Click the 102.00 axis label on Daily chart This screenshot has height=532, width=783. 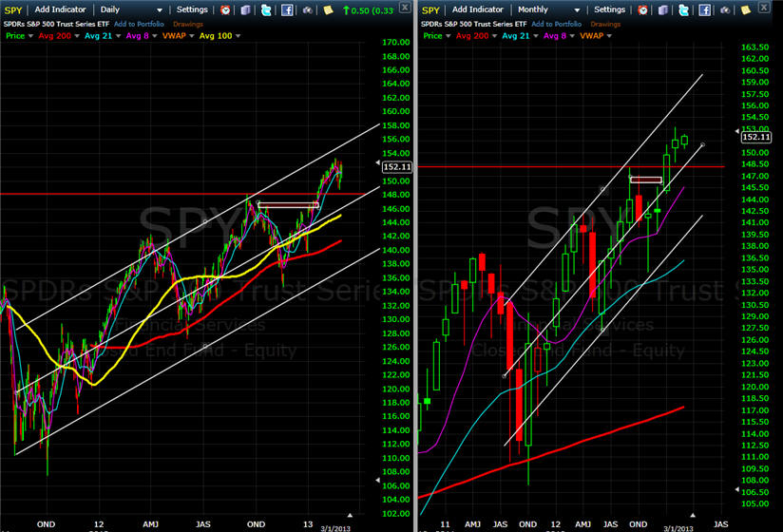(x=396, y=514)
